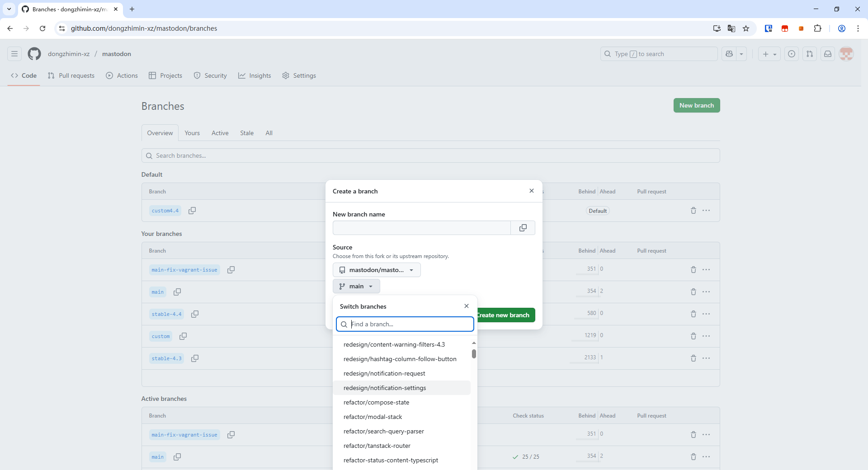Copy new branch name to clipboard
This screenshot has width=868, height=470.
523,228
